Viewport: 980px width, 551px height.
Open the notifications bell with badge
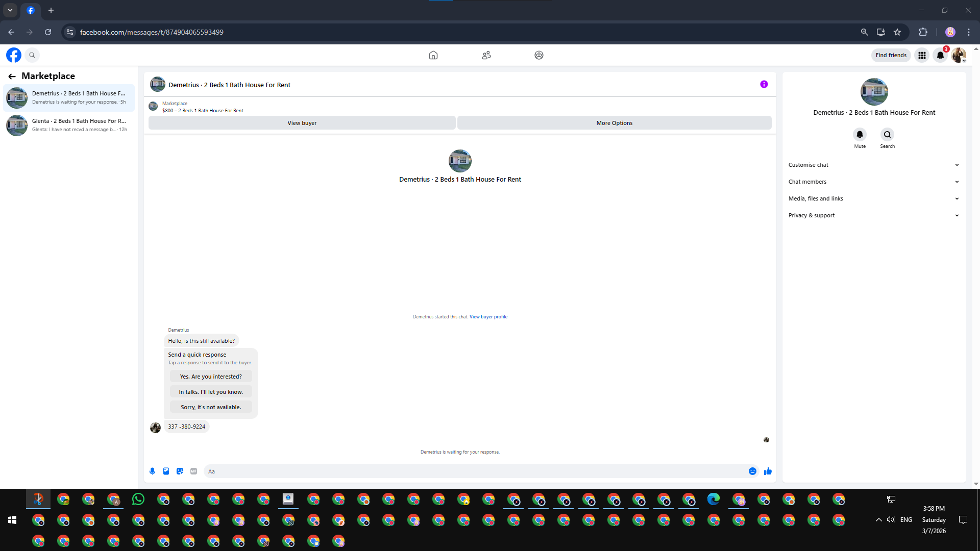click(940, 55)
